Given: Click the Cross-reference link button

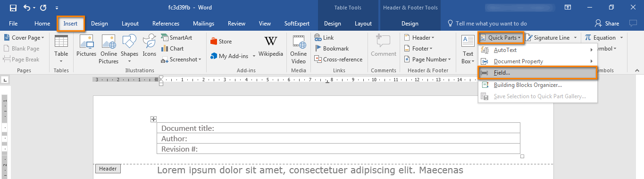Looking at the screenshot, I should 338,60.
